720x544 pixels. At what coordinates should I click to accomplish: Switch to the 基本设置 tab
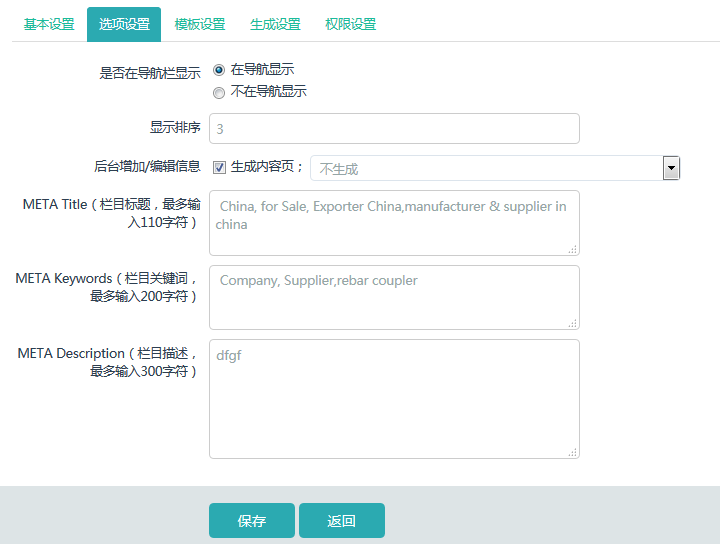(49, 24)
